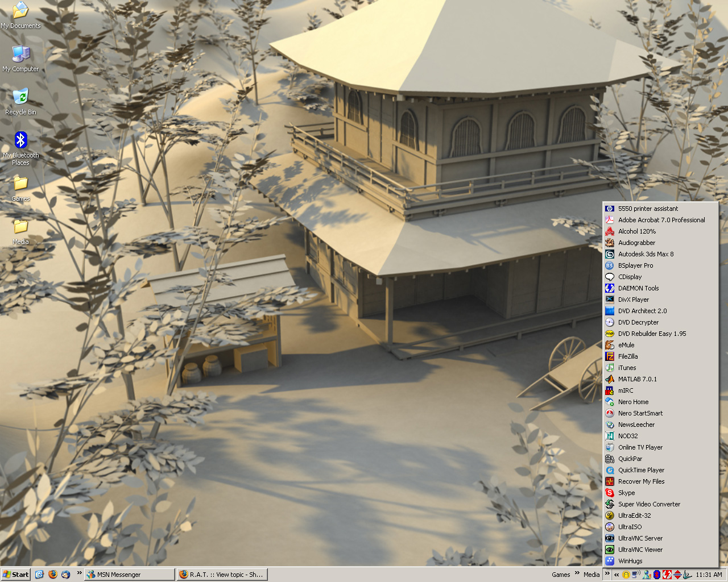Launch Thunderbird from Quick Launch bar

(x=65, y=575)
